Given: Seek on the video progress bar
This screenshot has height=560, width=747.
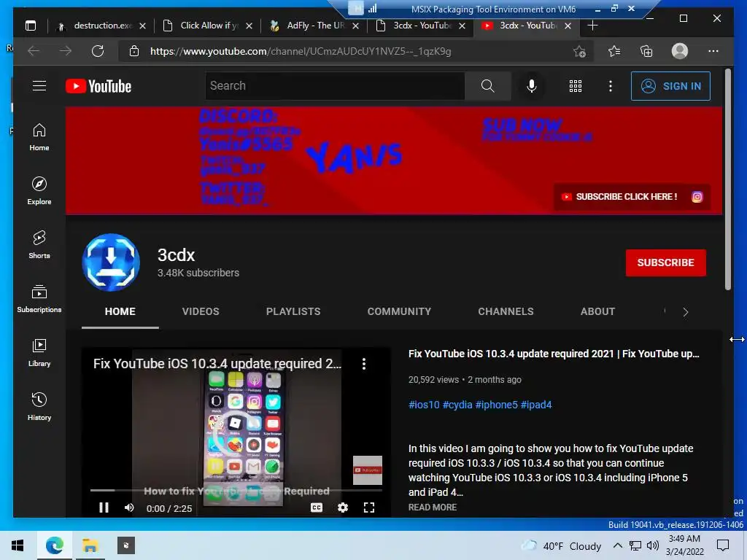Looking at the screenshot, I should 236,490.
